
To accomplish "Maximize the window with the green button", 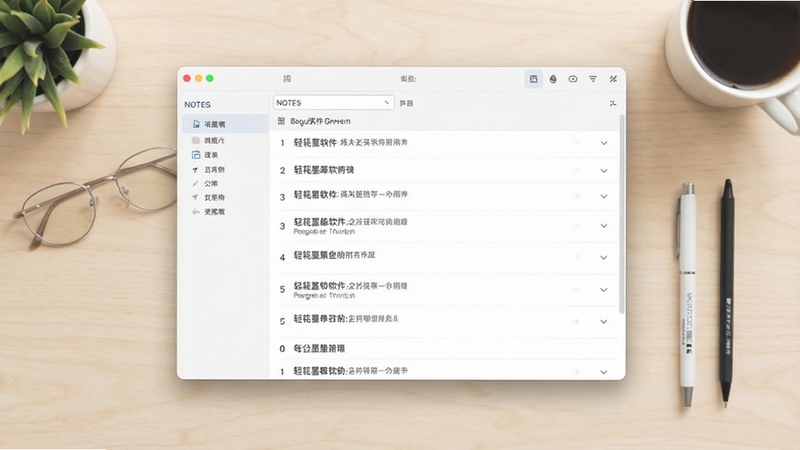I will [210, 79].
